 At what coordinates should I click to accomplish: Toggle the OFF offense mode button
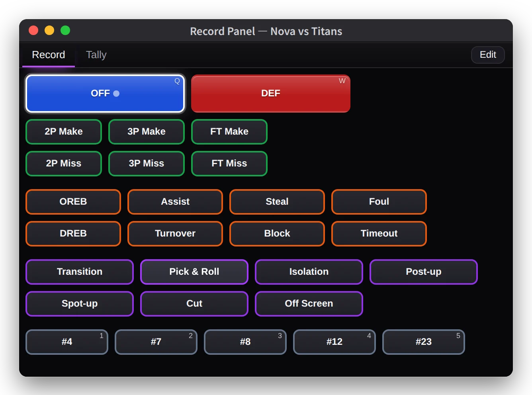tap(105, 94)
